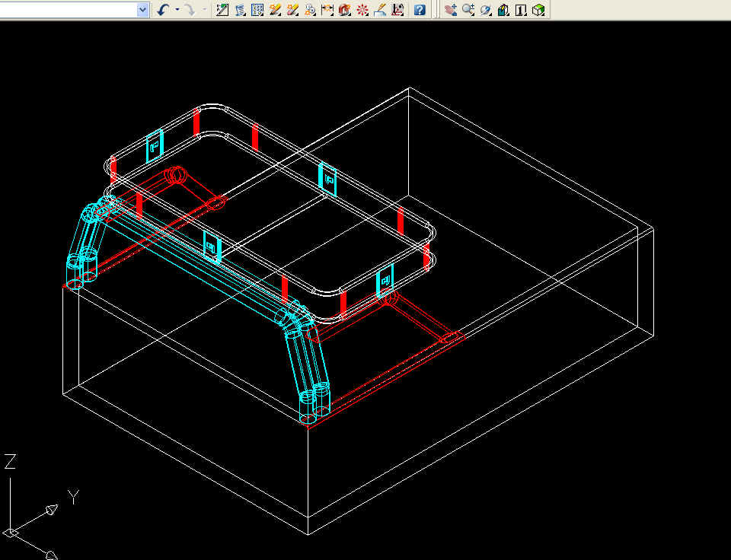Open Help with the blue question mark icon

pyautogui.click(x=419, y=10)
